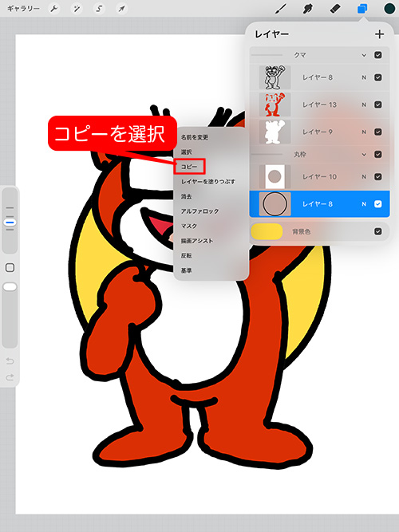
Task: Open blend mode N of selected レイヤー 8
Action: (364, 204)
